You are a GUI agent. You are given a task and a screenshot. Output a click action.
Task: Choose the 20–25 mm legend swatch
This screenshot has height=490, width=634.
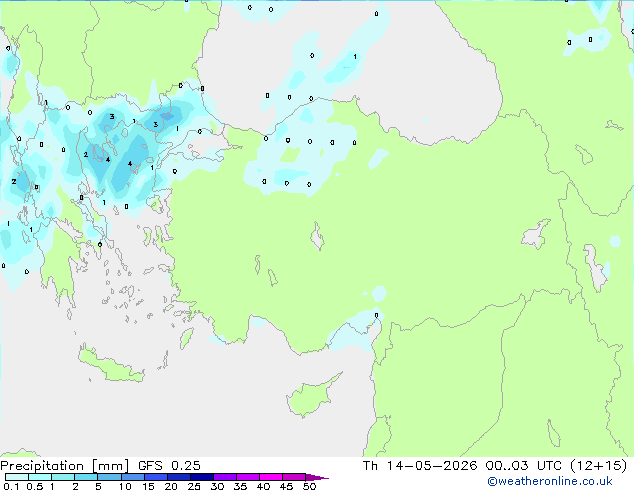point(179,477)
